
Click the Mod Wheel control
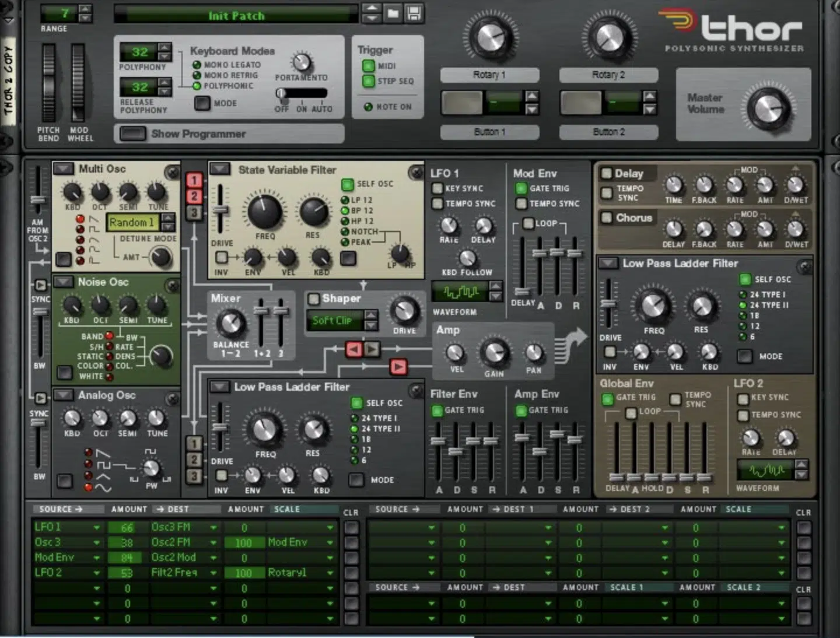(78, 82)
